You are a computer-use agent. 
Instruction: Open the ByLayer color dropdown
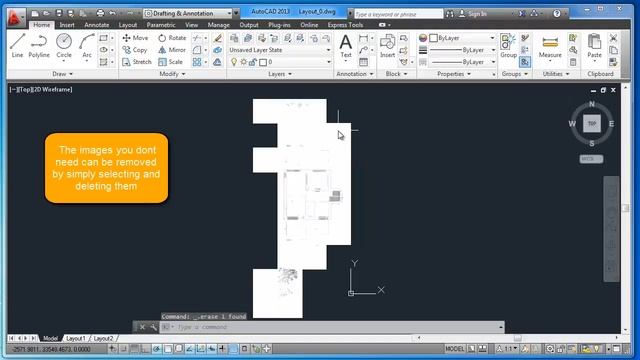click(x=462, y=38)
